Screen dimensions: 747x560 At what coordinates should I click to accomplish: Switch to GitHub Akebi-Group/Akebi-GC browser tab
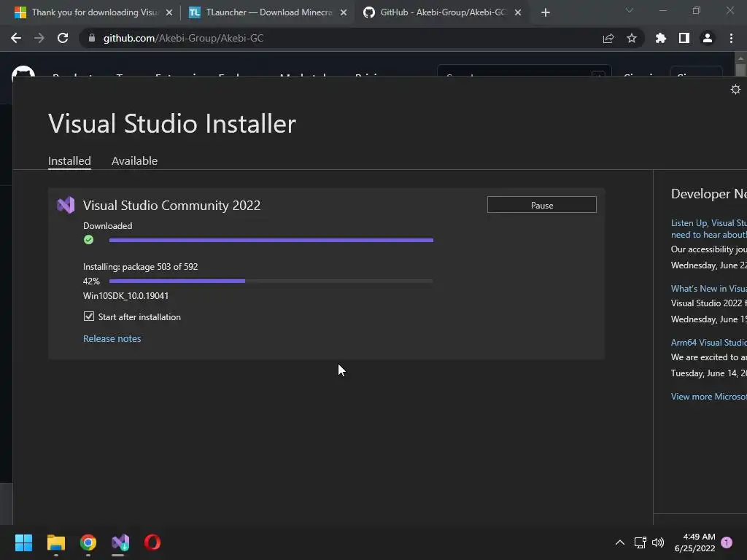441,12
